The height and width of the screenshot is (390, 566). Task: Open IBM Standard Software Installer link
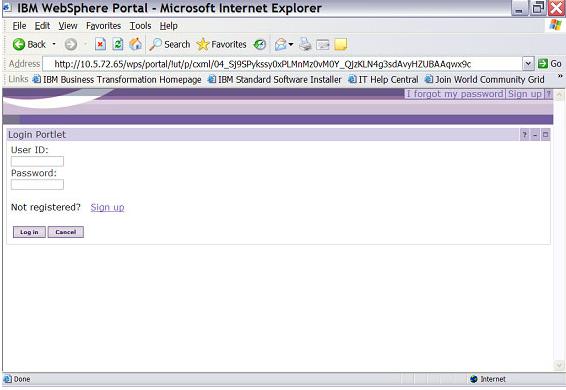[x=275, y=79]
